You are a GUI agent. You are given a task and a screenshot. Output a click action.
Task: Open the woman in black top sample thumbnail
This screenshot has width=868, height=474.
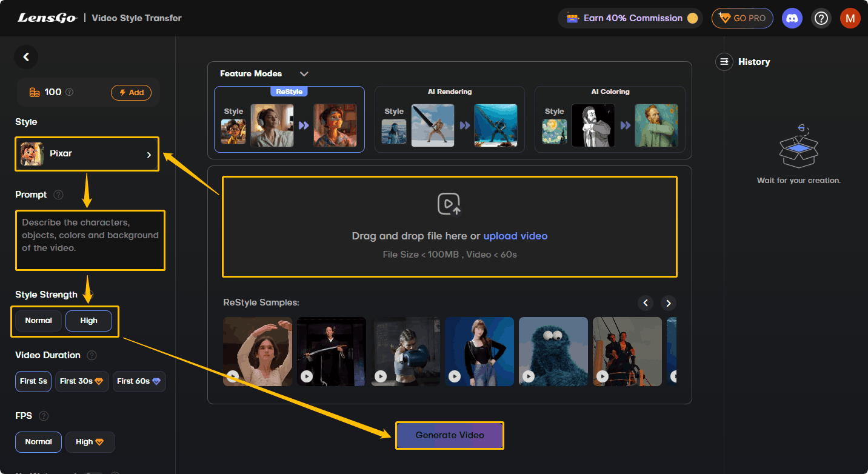[479, 352]
